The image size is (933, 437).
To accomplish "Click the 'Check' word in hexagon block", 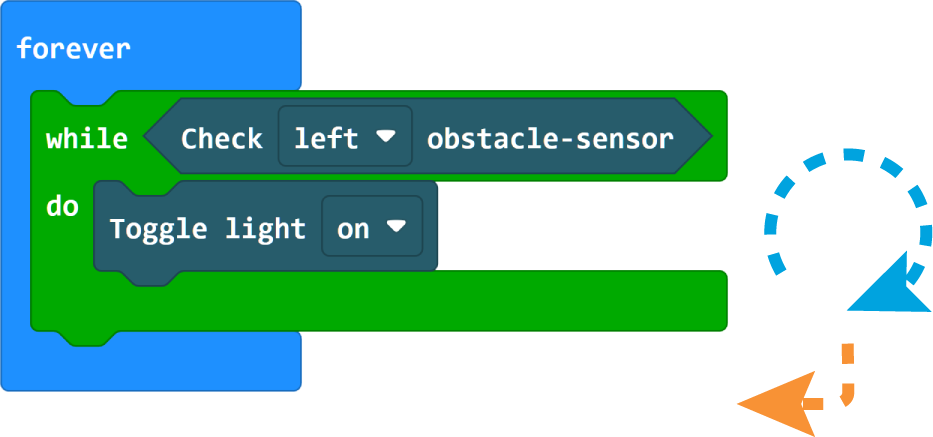I will pos(221,139).
